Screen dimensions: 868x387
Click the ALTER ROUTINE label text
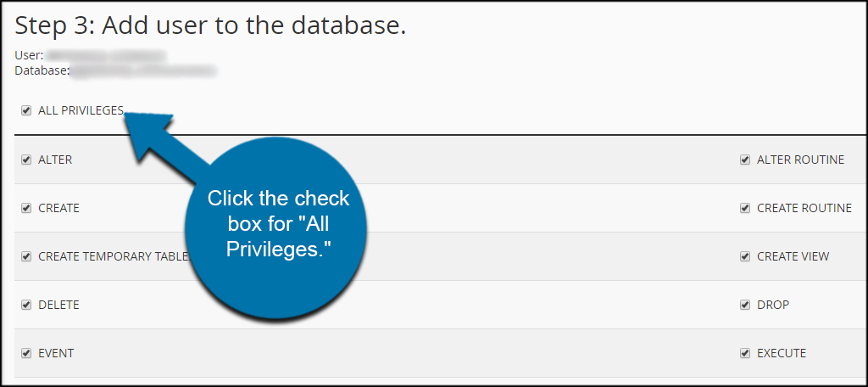tap(800, 160)
